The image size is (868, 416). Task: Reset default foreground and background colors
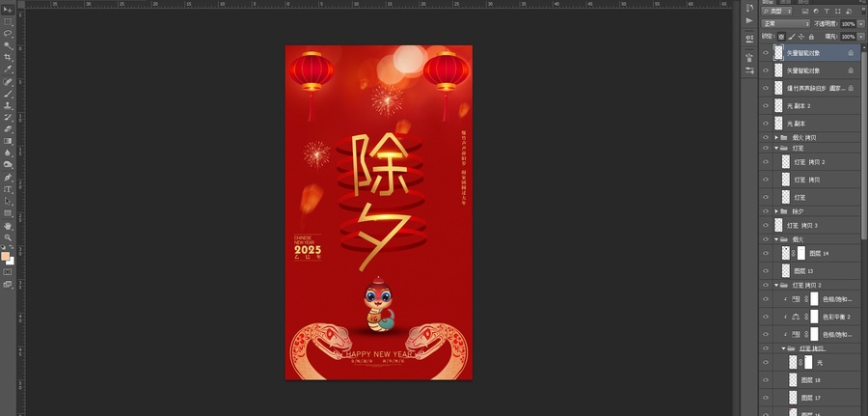click(x=3, y=247)
